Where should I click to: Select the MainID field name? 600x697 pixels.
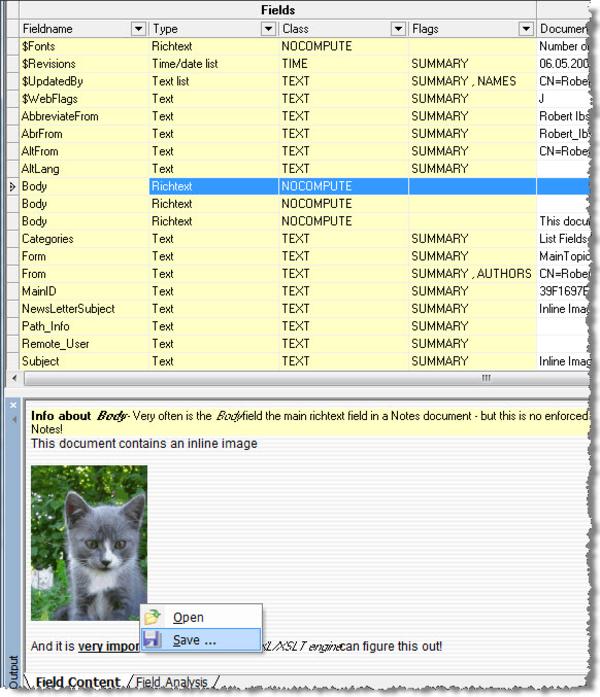tap(39, 291)
